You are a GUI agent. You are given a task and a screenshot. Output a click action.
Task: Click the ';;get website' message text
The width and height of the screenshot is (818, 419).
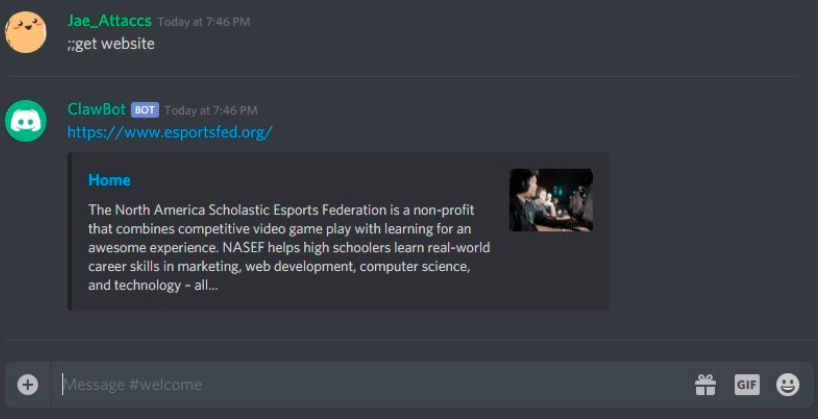111,44
